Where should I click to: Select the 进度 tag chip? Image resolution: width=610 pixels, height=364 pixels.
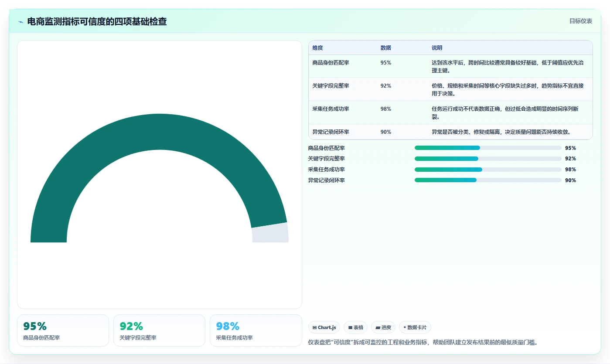pyautogui.click(x=383, y=327)
